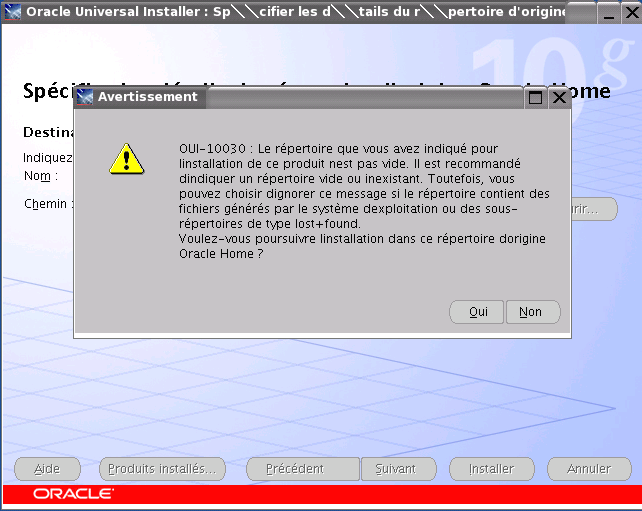Click the Installer button
The height and width of the screenshot is (511, 642).
tap(492, 469)
